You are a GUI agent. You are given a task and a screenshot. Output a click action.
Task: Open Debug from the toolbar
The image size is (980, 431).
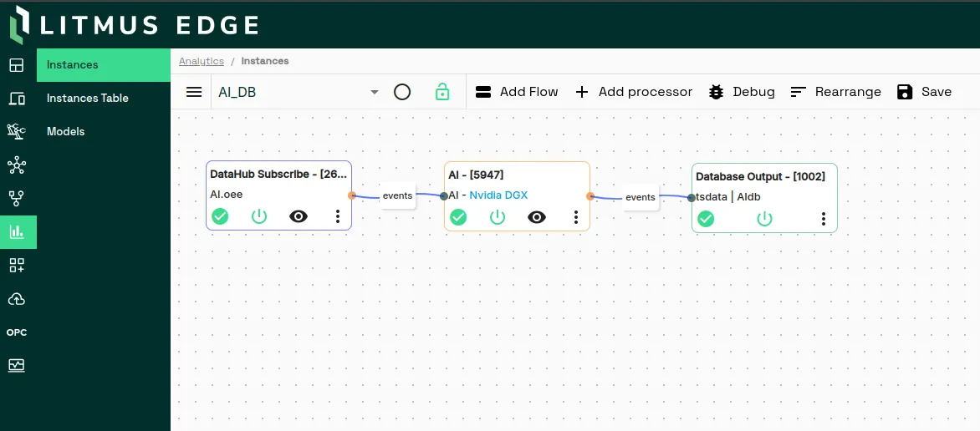click(742, 92)
